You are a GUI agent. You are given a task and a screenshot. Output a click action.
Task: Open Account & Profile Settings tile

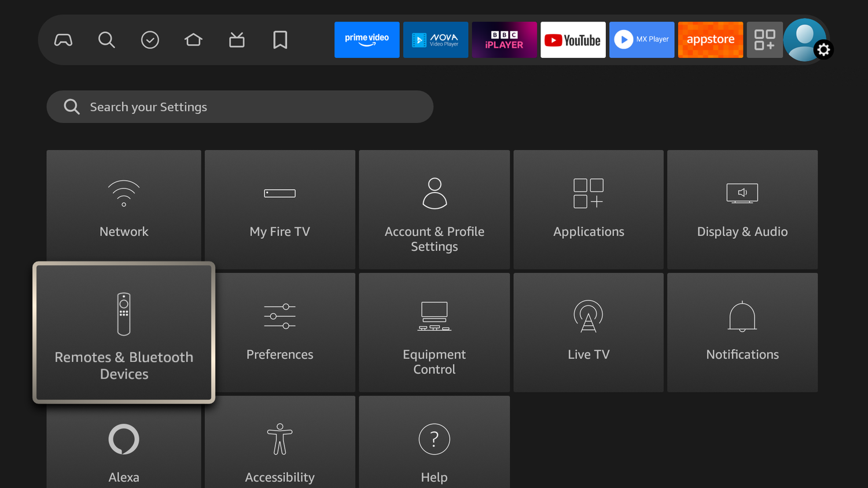coord(435,209)
